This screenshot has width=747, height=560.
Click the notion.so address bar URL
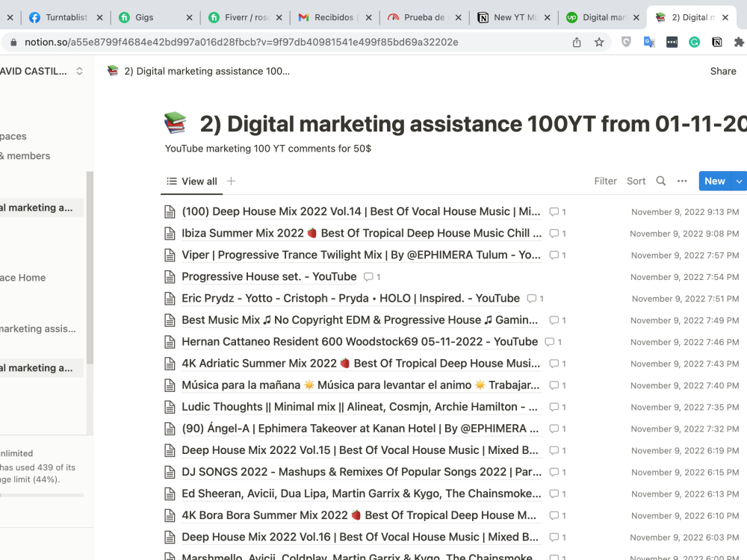[241, 43]
